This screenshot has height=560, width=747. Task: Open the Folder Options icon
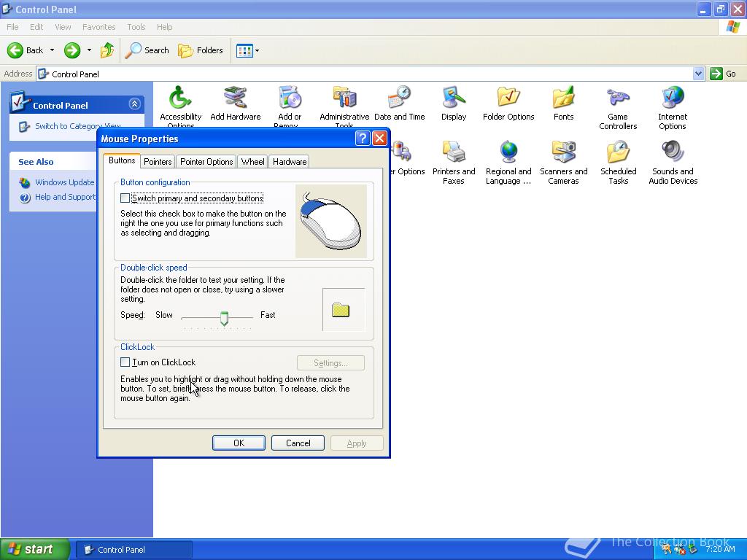click(x=508, y=98)
